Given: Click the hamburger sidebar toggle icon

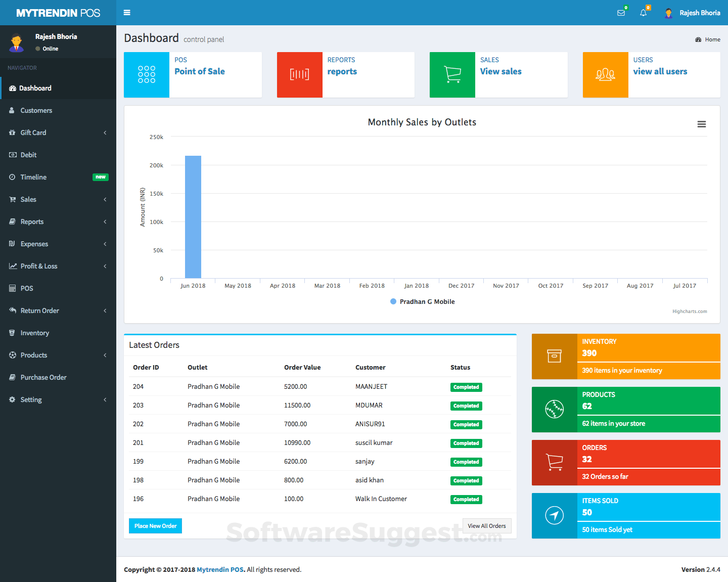Looking at the screenshot, I should 127,13.
